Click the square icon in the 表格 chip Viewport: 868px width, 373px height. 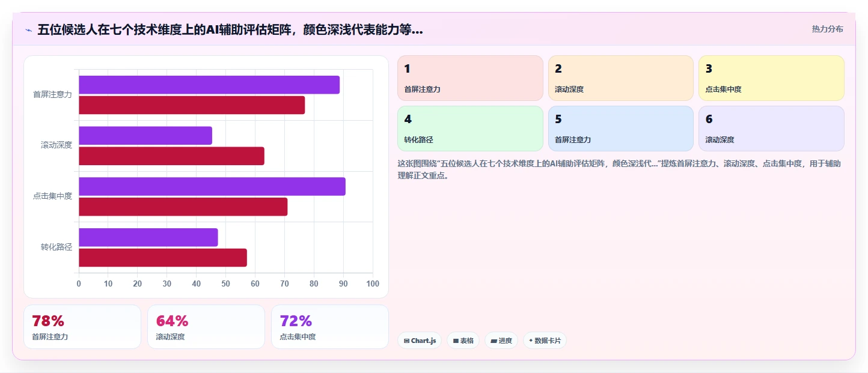coord(456,341)
